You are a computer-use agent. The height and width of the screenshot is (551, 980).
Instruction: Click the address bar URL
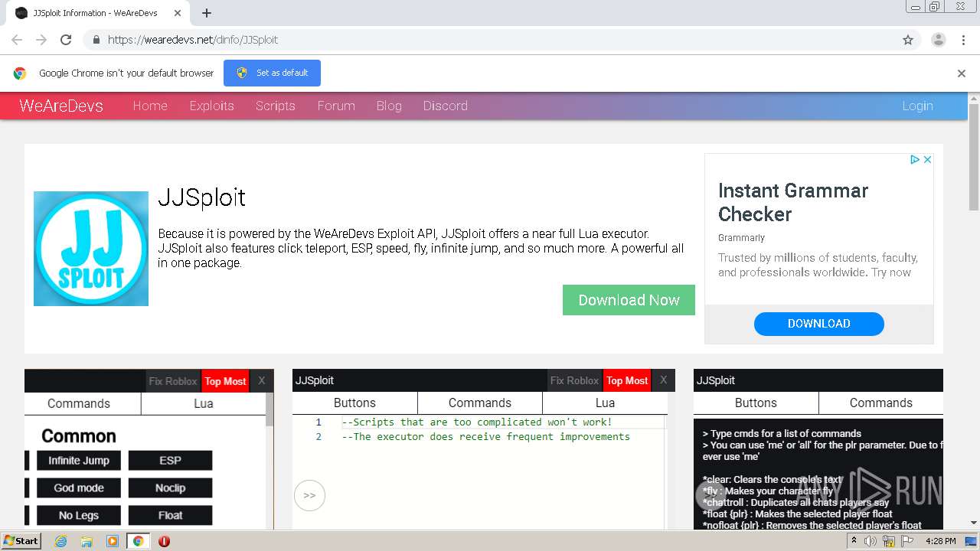[x=193, y=40]
